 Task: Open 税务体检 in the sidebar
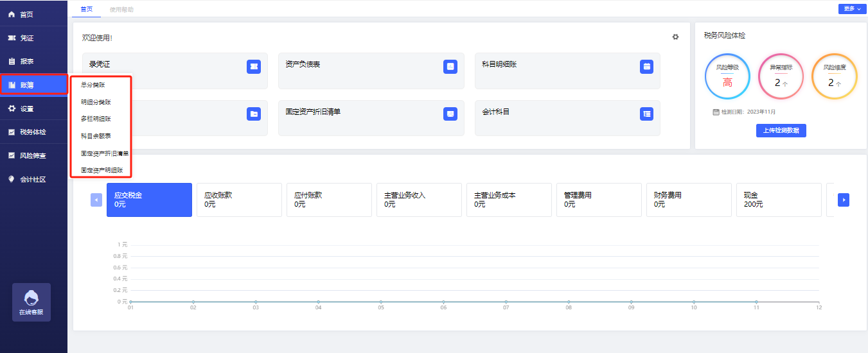[x=33, y=132]
